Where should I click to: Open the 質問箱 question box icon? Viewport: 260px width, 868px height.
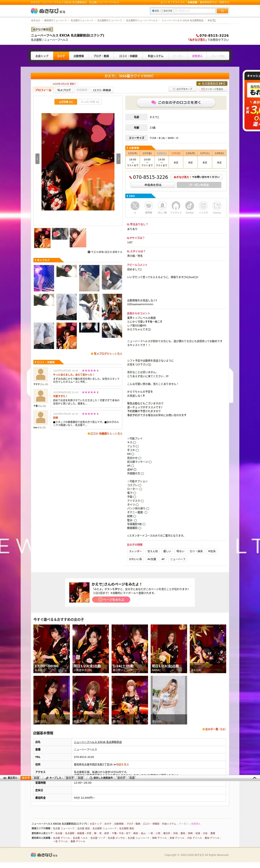148,206
